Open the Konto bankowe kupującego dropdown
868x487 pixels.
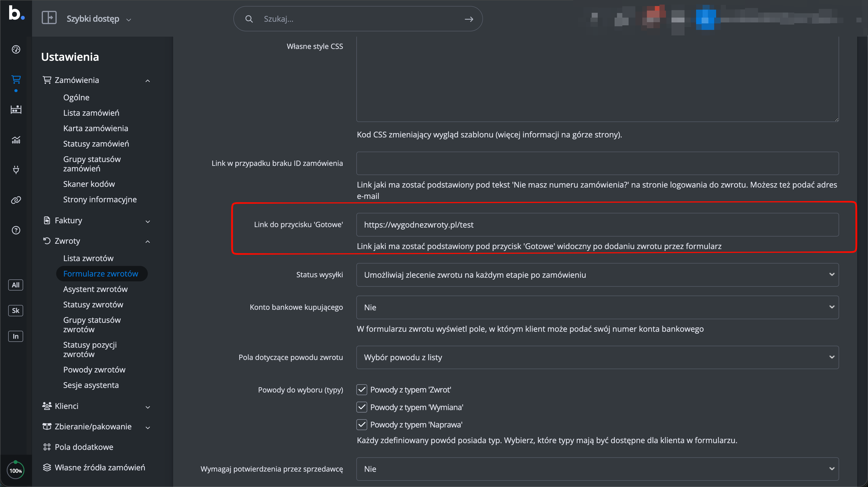point(597,307)
